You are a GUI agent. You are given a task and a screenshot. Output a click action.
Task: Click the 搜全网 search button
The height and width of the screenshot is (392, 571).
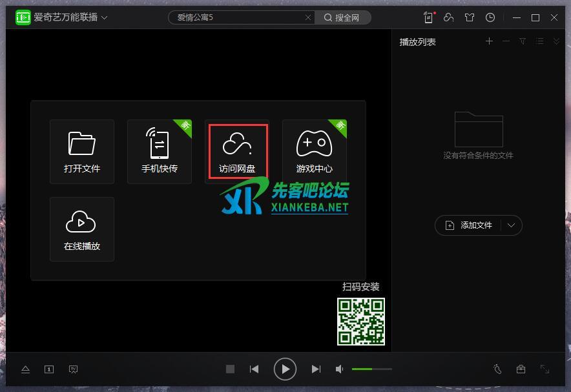[x=342, y=17]
